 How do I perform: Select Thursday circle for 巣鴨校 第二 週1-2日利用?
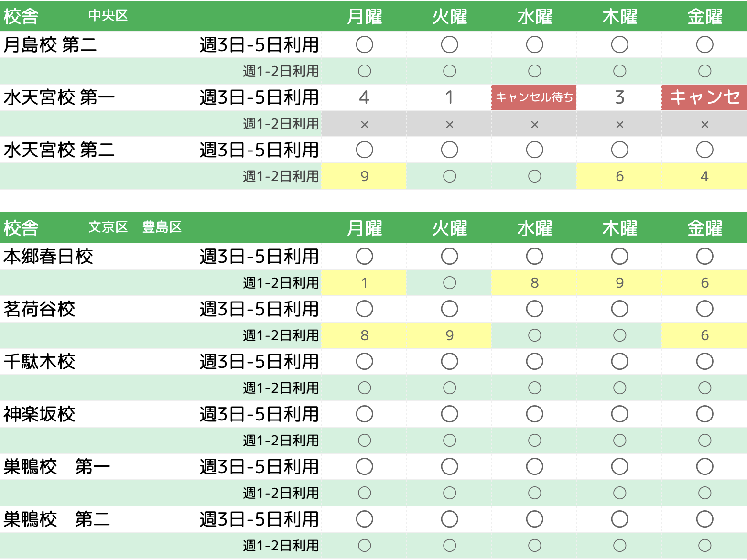click(619, 546)
